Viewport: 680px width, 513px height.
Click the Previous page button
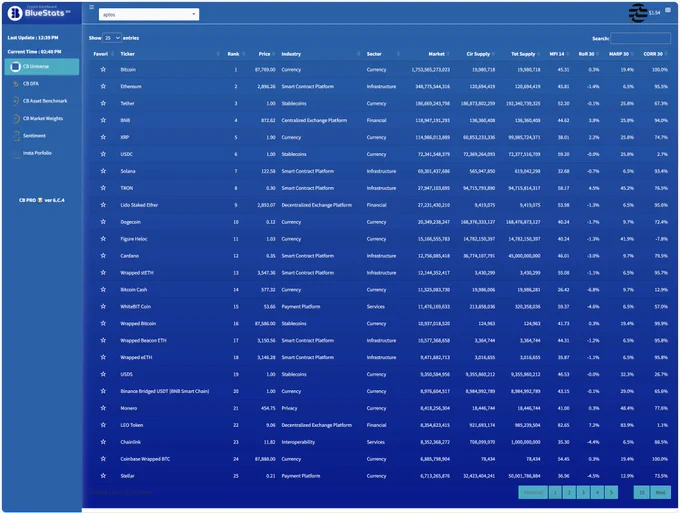(x=533, y=492)
